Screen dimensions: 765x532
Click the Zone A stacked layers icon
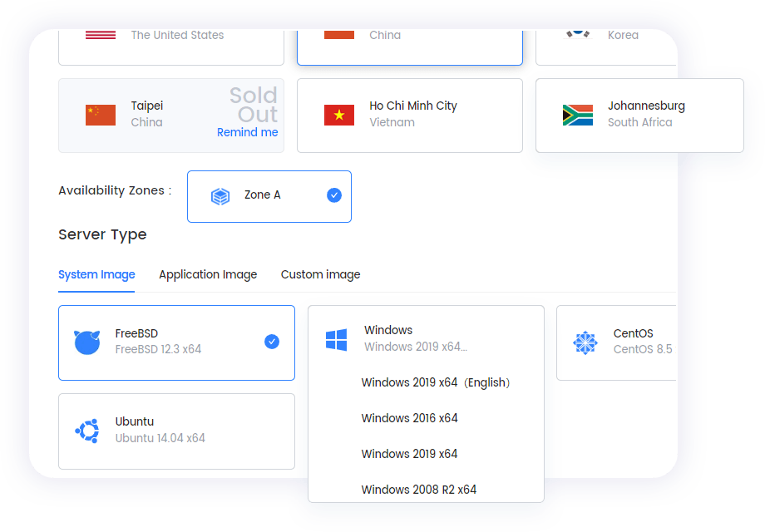(x=220, y=196)
